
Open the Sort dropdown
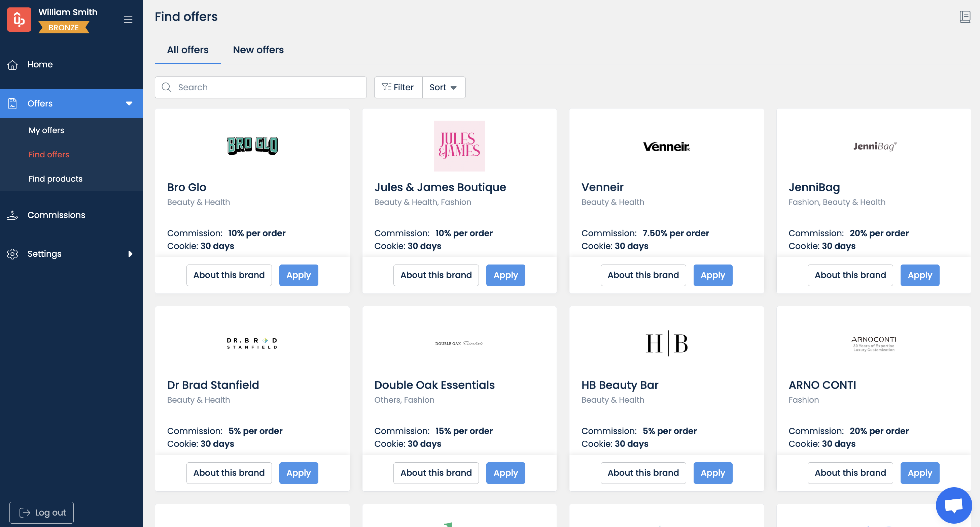click(x=443, y=88)
